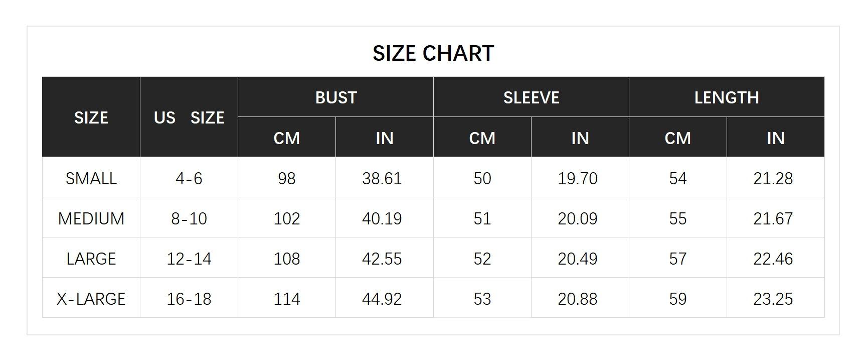Click the 114 bust centimeter value
Screen dimensions: 868x364
[286, 299]
